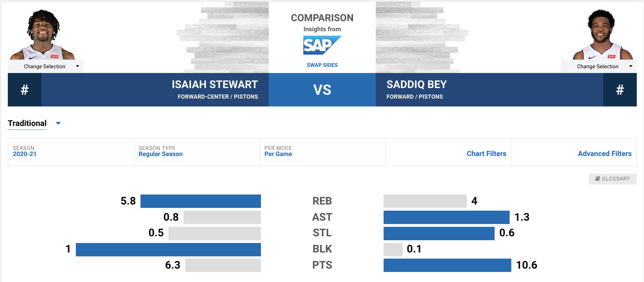Click the Glossary button
This screenshot has width=644, height=282.
point(612,179)
